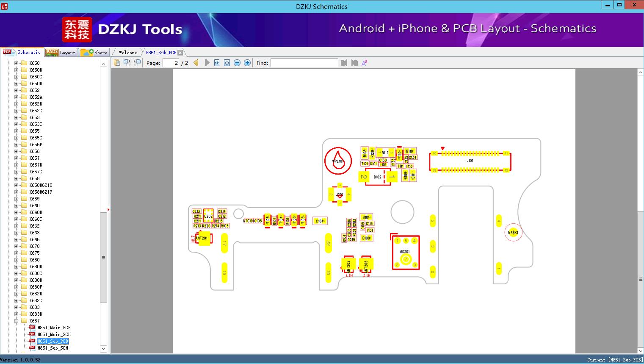Click the fit width icon
The width and height of the screenshot is (644, 364).
(x=217, y=63)
